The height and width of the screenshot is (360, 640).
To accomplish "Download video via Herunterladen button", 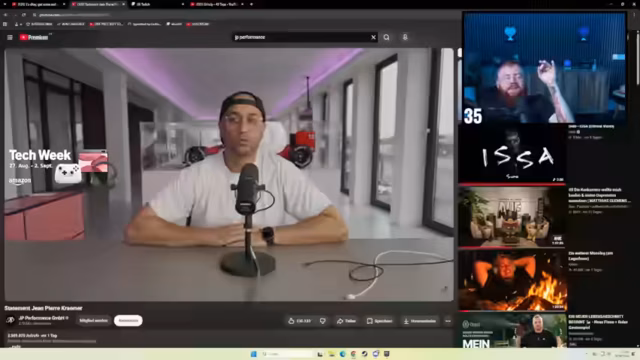I will pyautogui.click(x=420, y=321).
